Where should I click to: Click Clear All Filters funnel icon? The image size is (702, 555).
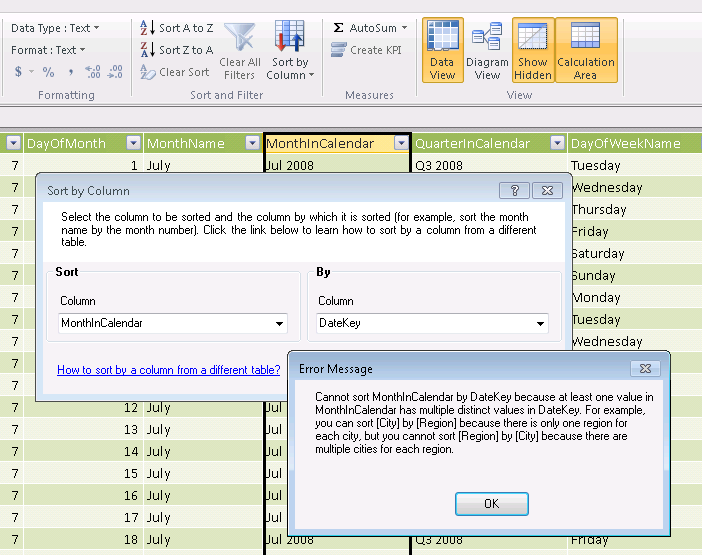pyautogui.click(x=240, y=37)
